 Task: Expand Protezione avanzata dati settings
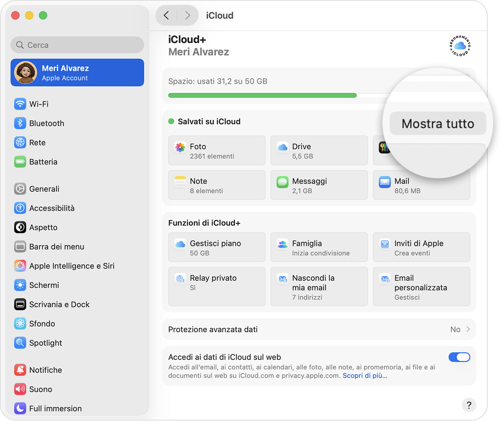pyautogui.click(x=319, y=330)
